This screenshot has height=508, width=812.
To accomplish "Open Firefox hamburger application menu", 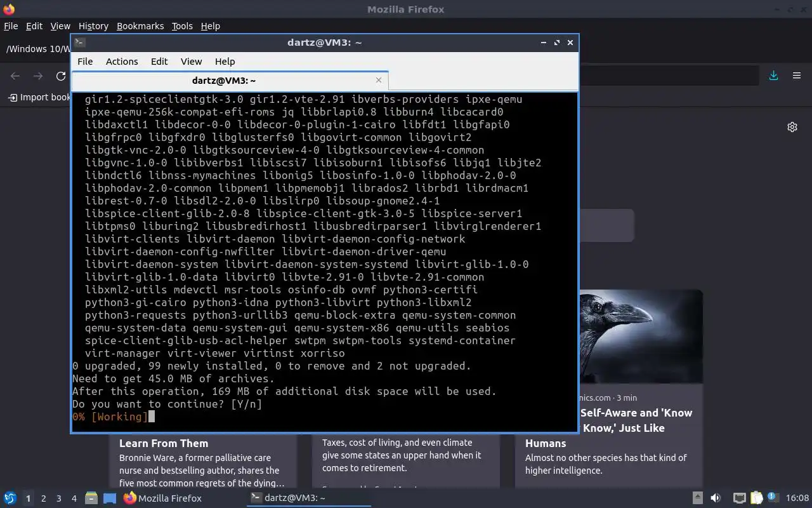I will (x=797, y=76).
